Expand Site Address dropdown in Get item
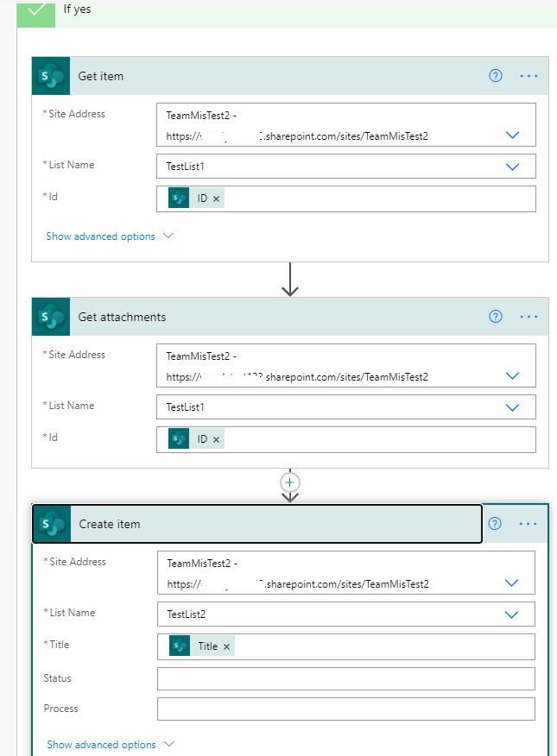This screenshot has width=557, height=756. 512,135
